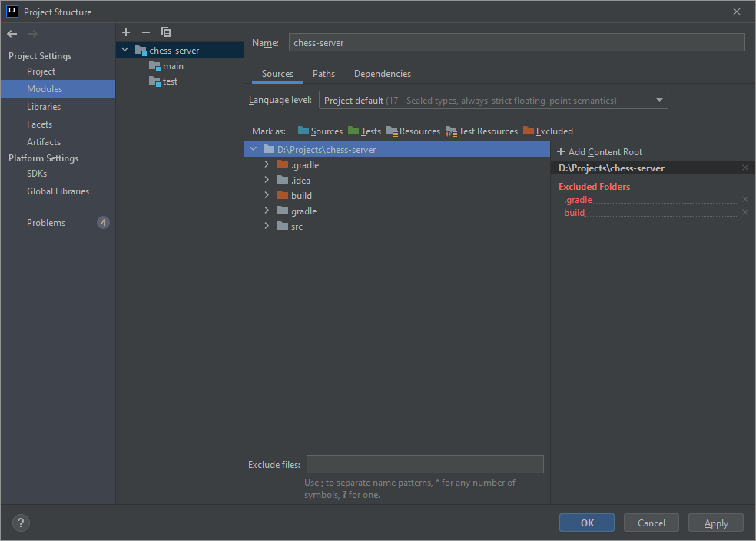This screenshot has height=541, width=756.
Task: Click the forward navigation arrow
Action: [x=32, y=34]
